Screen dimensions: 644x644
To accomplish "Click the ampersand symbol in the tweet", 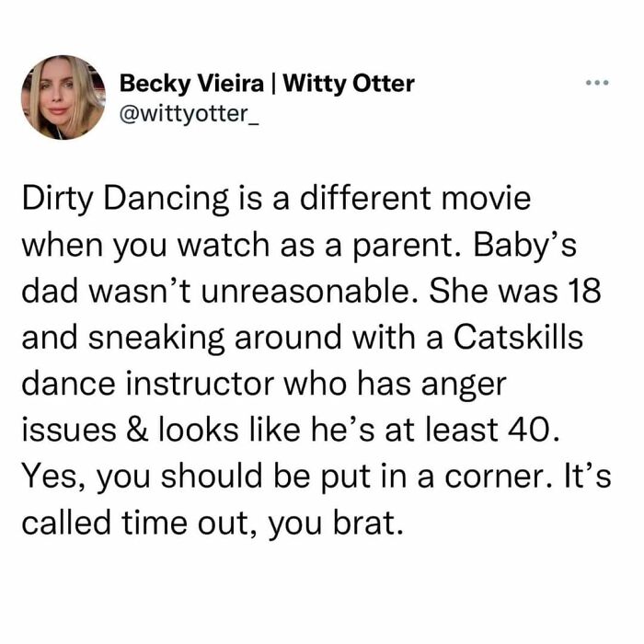I will click(x=138, y=430).
